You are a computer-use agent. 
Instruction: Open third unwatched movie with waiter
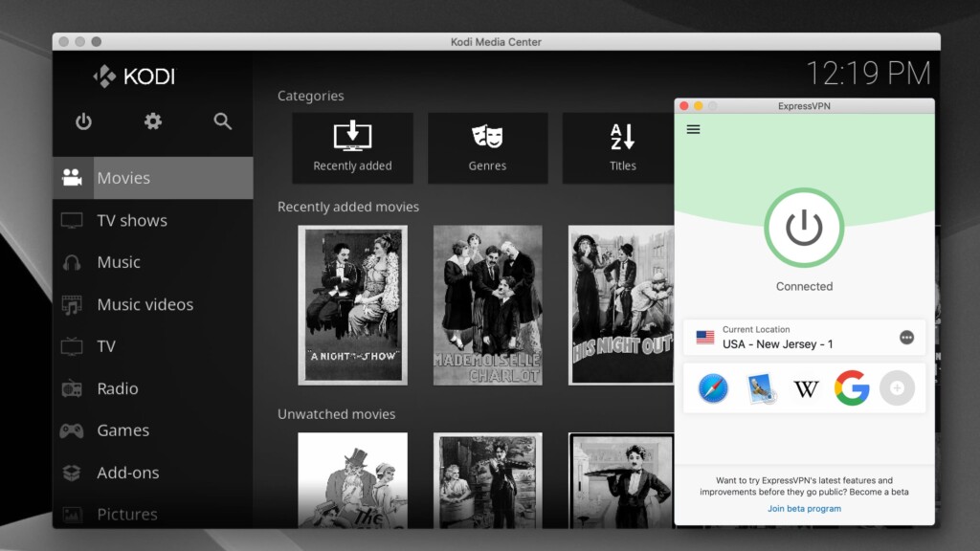(621, 480)
